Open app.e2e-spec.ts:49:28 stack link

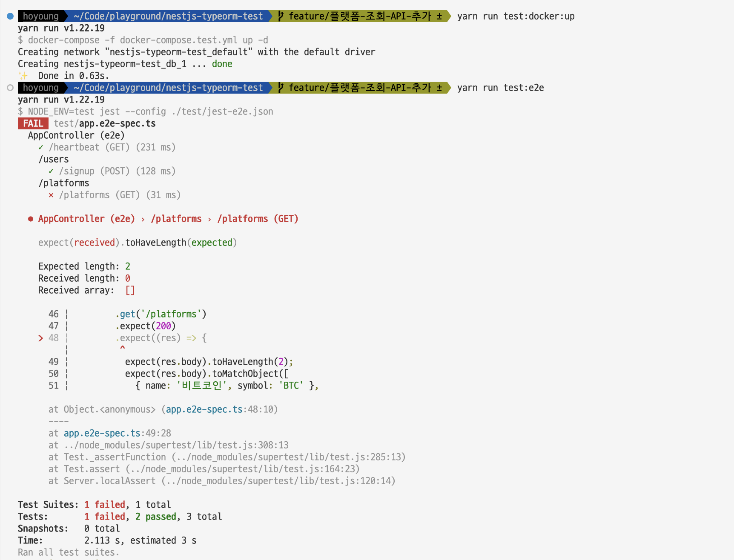point(118,433)
